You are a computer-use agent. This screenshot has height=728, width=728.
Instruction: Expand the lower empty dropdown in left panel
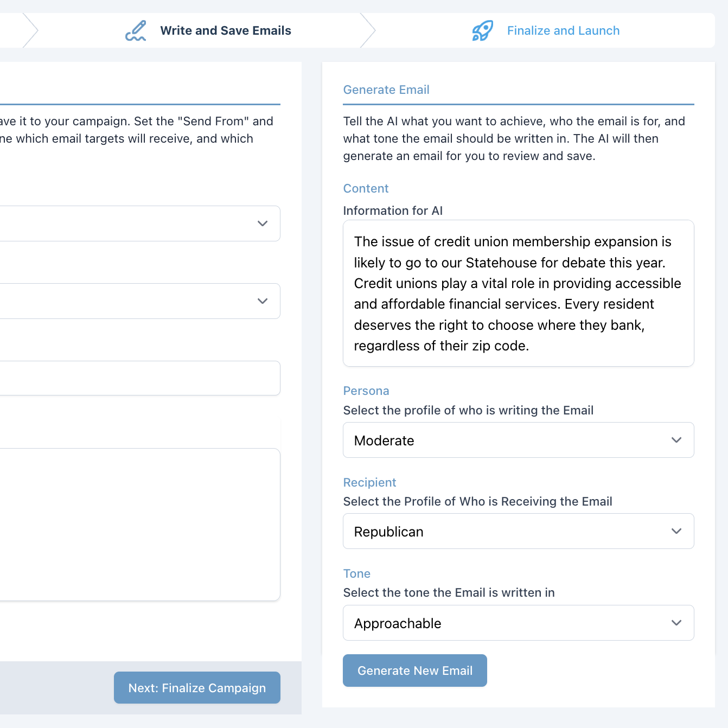[x=139, y=301]
